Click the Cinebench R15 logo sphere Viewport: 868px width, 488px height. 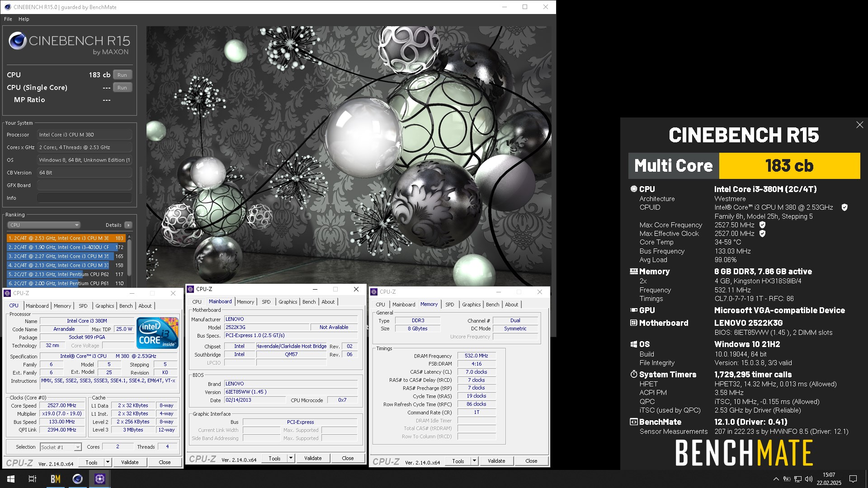(x=18, y=41)
